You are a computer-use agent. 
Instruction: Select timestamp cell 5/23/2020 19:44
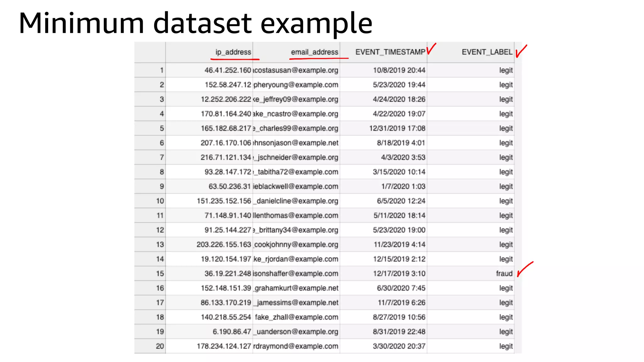click(383, 85)
